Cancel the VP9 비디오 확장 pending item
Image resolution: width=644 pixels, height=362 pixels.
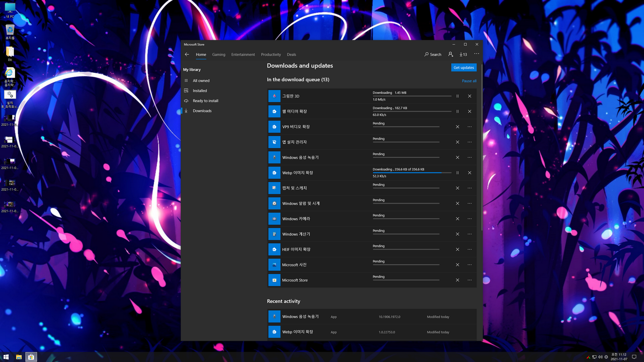pos(457,127)
